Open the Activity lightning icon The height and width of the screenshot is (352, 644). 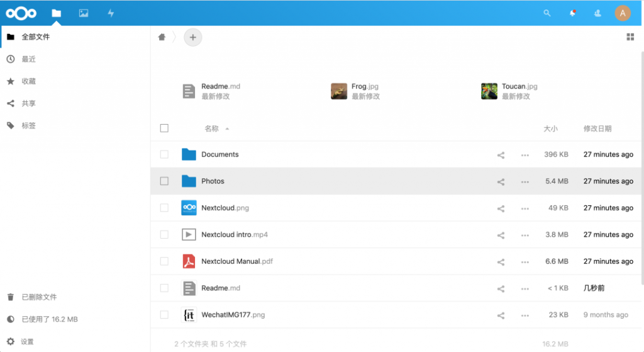tap(111, 13)
